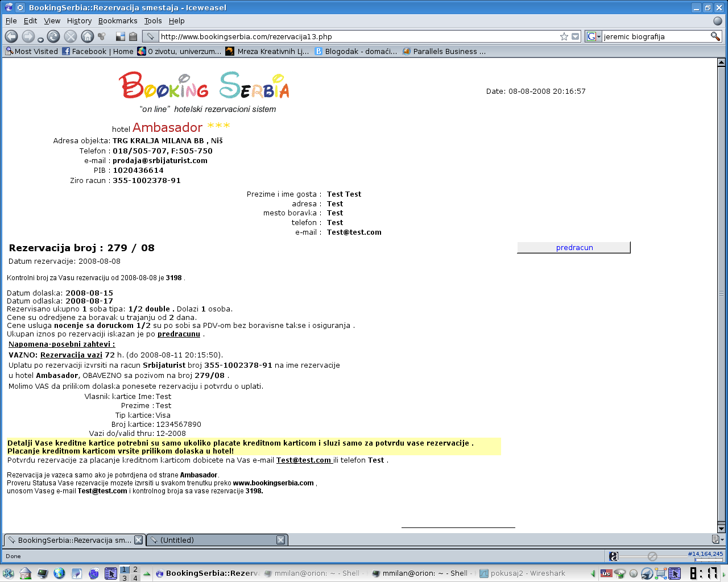Bookmark page with the star icon
728x582 pixels.
[564, 36]
